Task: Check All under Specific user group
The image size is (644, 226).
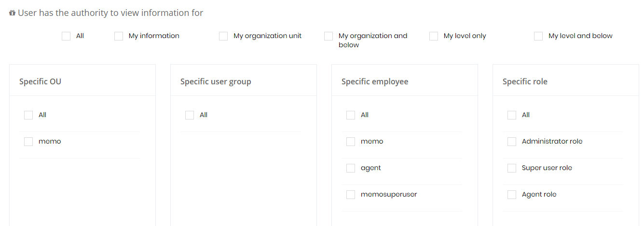Action: pyautogui.click(x=190, y=115)
